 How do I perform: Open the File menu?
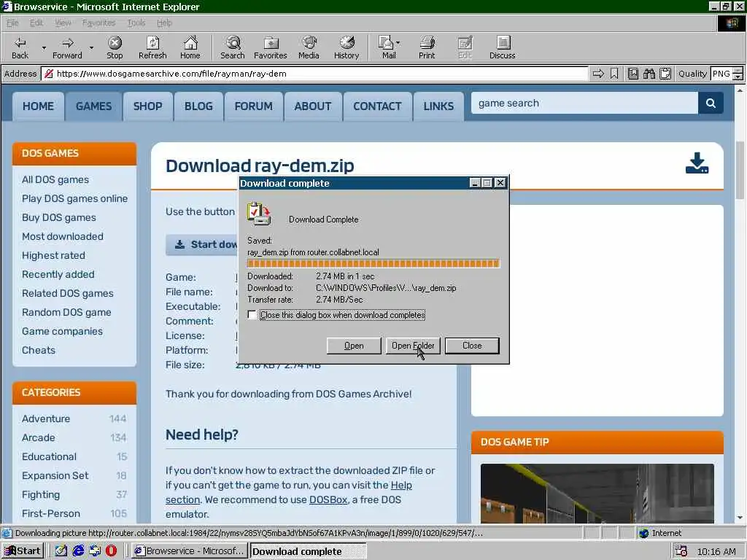[x=12, y=23]
